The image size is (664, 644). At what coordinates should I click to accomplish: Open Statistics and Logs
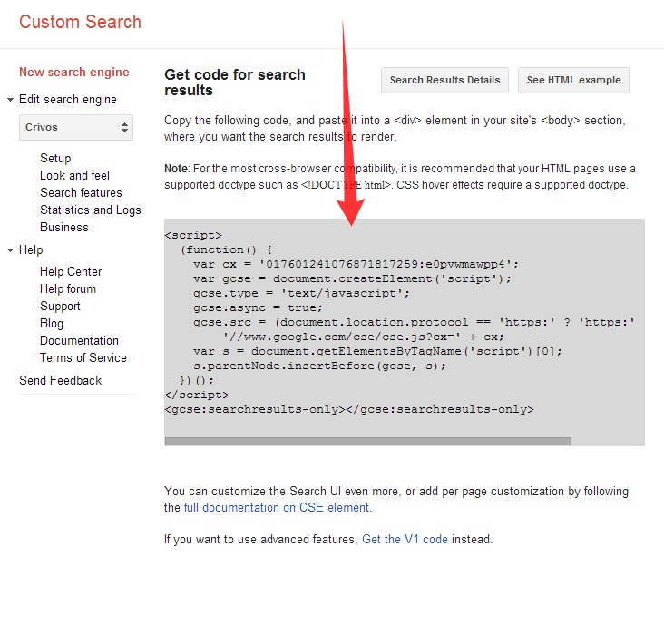(90, 210)
